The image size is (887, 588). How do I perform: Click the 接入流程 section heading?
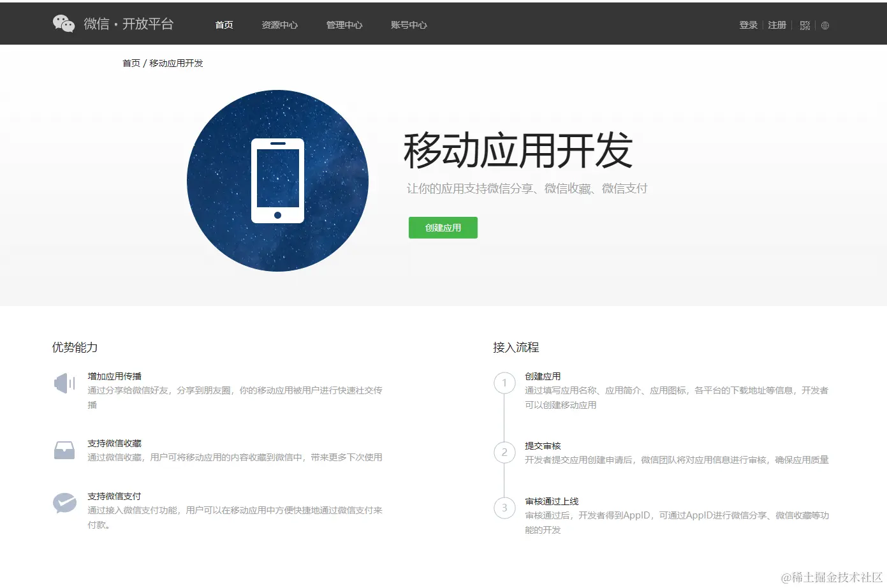point(516,348)
